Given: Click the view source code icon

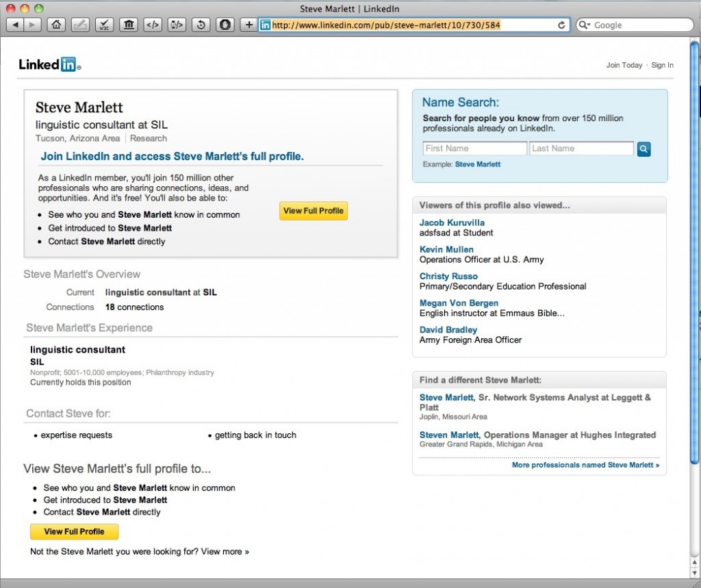Looking at the screenshot, I should [x=153, y=25].
